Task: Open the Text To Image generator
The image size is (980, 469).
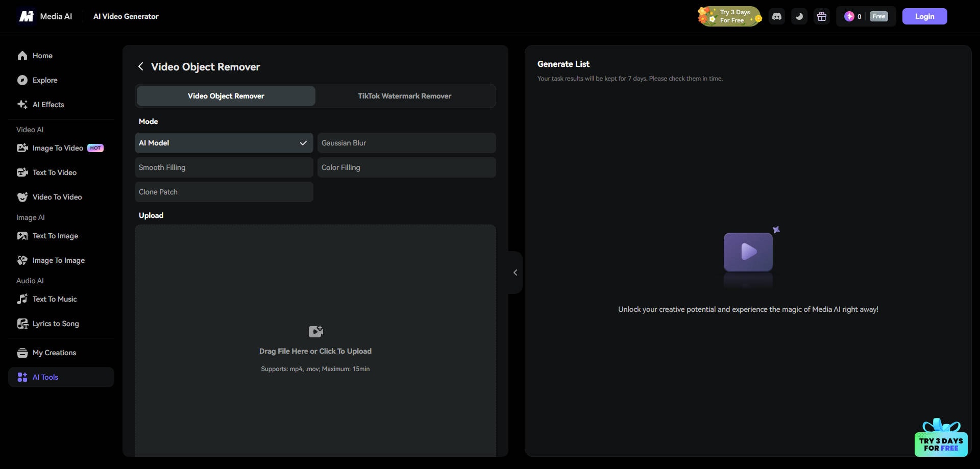Action: click(x=55, y=235)
